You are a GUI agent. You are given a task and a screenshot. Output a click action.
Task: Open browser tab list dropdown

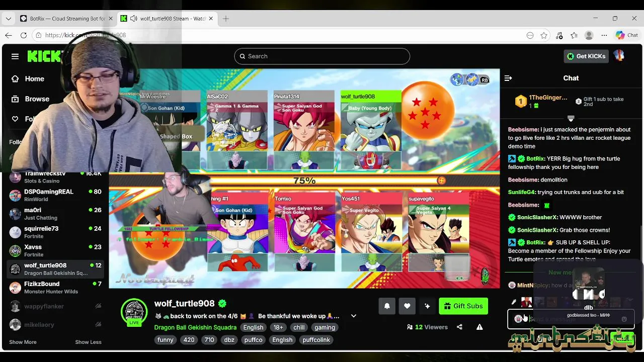pos(8,19)
